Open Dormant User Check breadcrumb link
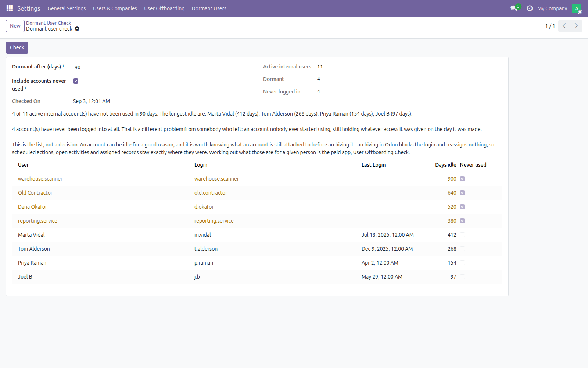Image resolution: width=588 pixels, height=368 pixels. coord(49,23)
